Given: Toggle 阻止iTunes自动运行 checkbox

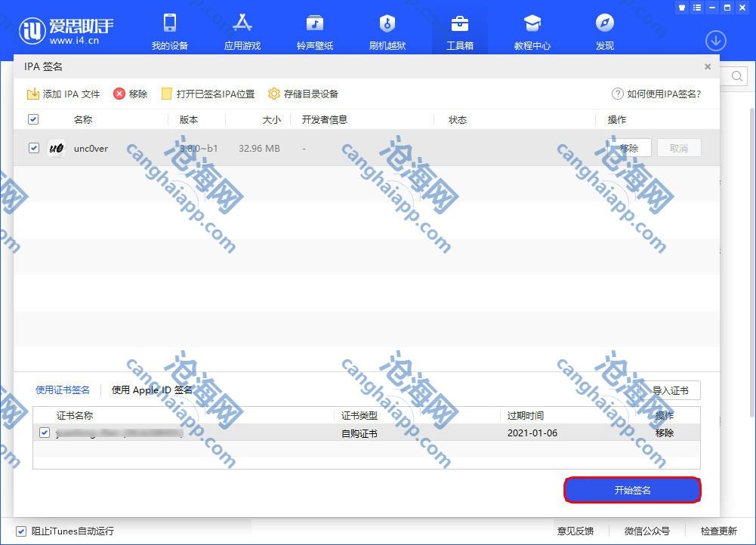Looking at the screenshot, I should tap(21, 531).
